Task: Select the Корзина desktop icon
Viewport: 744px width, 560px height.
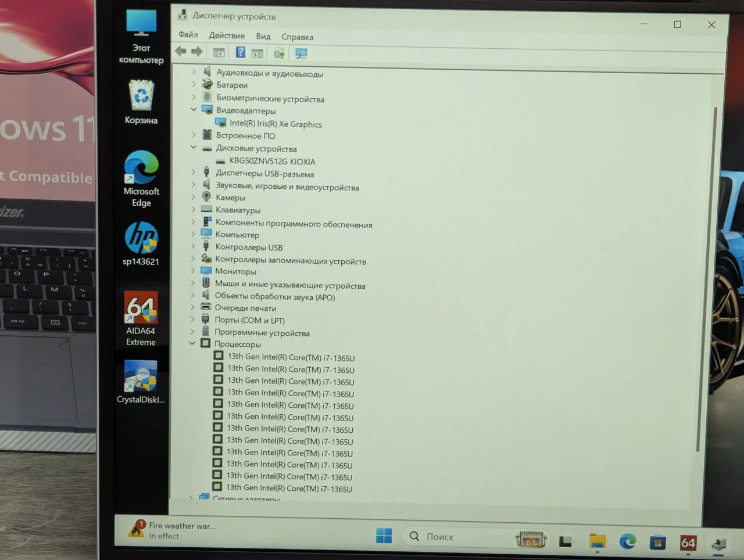Action: (141, 103)
